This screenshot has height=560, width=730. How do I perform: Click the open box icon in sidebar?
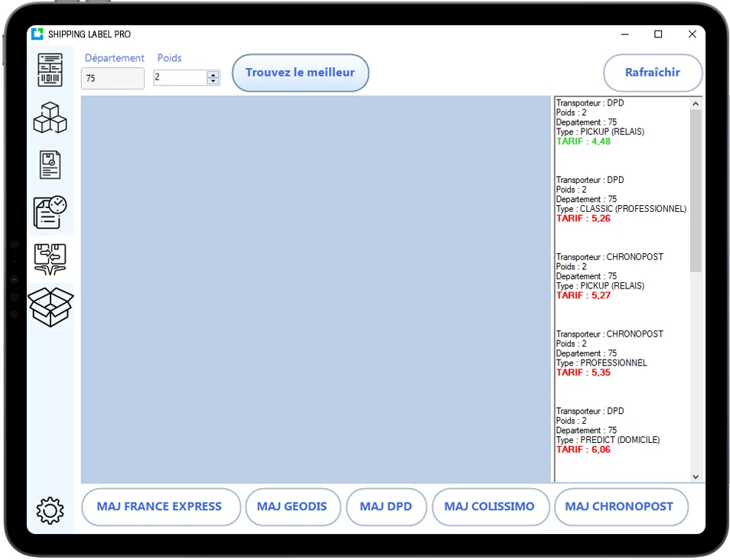pos(51,307)
